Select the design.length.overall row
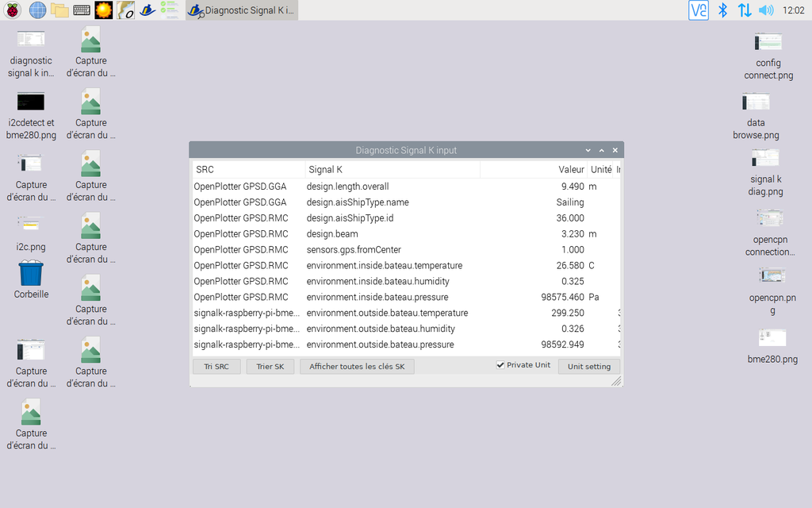 tap(406, 187)
